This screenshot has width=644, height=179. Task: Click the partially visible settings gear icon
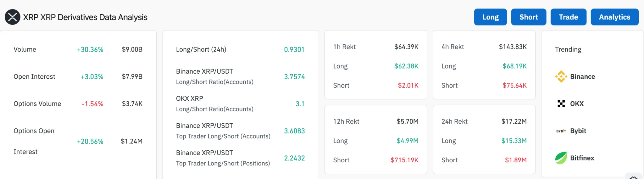633,177
